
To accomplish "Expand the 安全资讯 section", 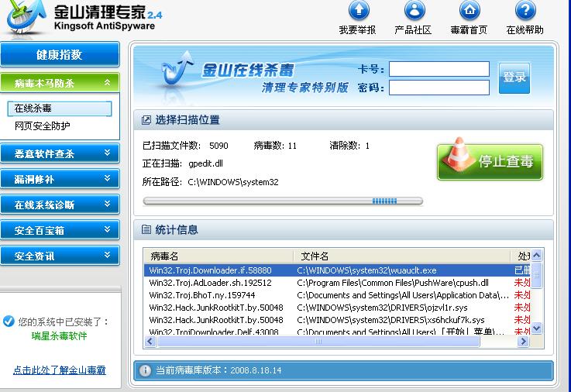I will pyautogui.click(x=60, y=256).
